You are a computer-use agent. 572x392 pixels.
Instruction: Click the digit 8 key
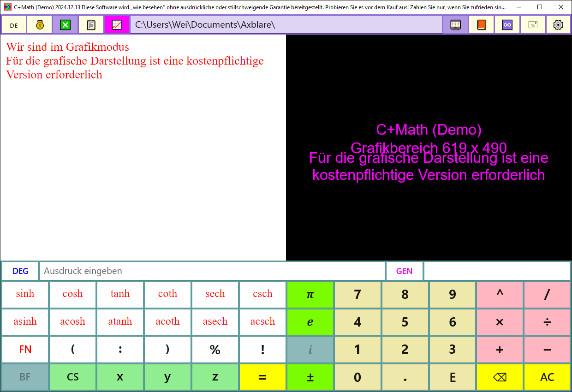click(405, 294)
